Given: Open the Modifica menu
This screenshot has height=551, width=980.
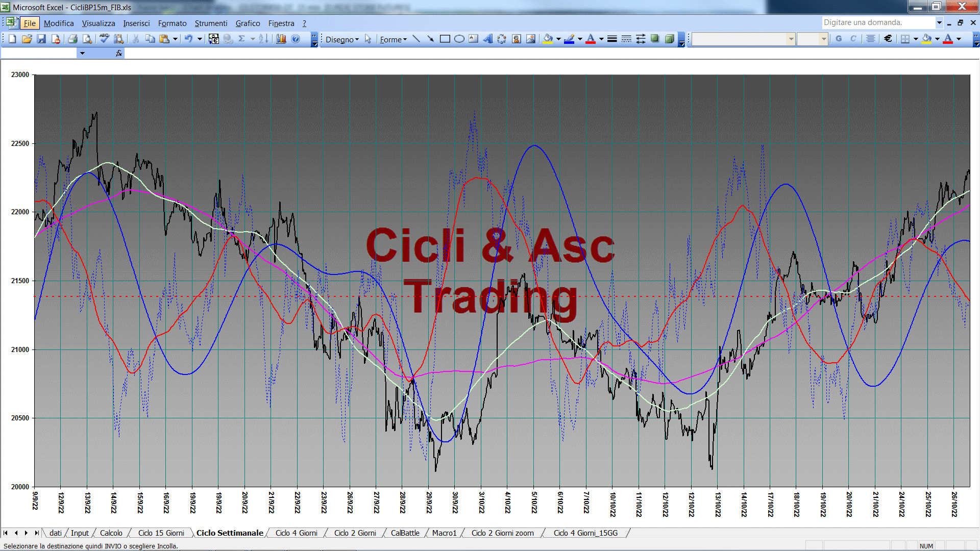Looking at the screenshot, I should [x=59, y=23].
